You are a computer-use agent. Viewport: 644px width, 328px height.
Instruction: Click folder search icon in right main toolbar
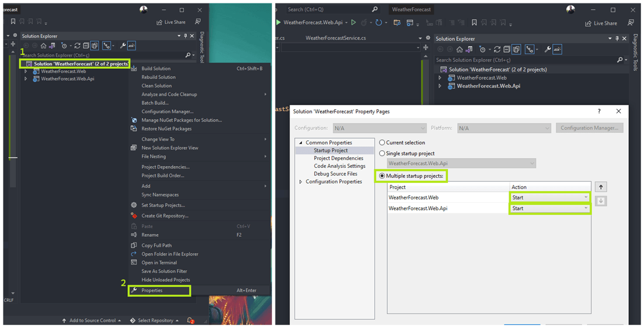point(397,23)
